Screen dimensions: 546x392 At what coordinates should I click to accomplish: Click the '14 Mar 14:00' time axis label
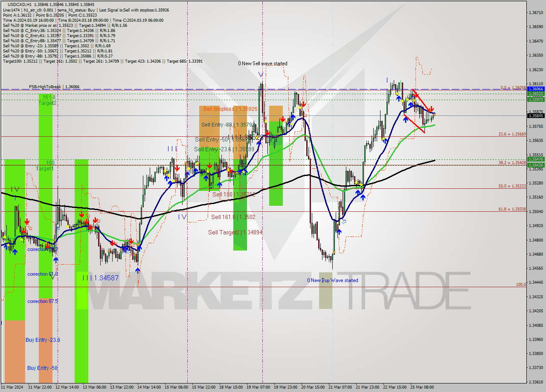[x=149, y=387]
